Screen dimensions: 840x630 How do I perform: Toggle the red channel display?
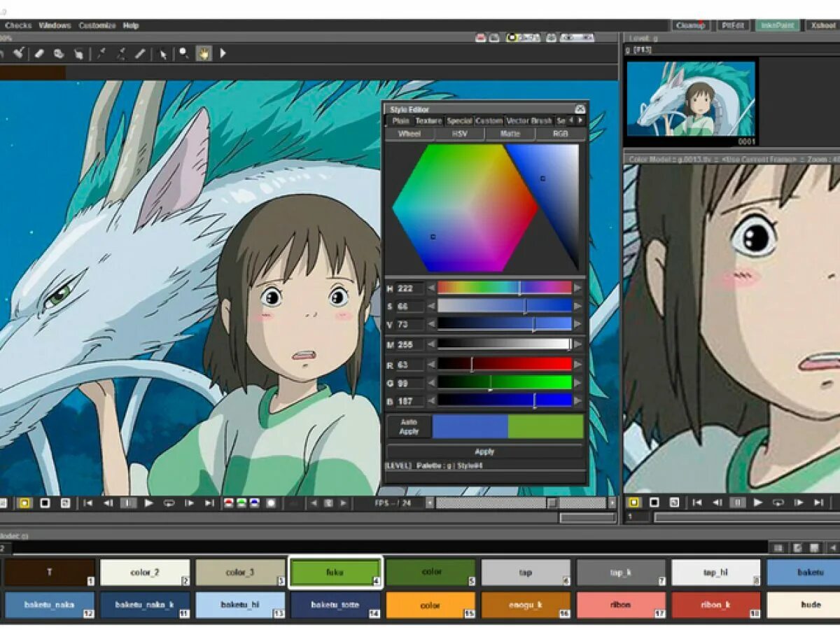pos(228,503)
